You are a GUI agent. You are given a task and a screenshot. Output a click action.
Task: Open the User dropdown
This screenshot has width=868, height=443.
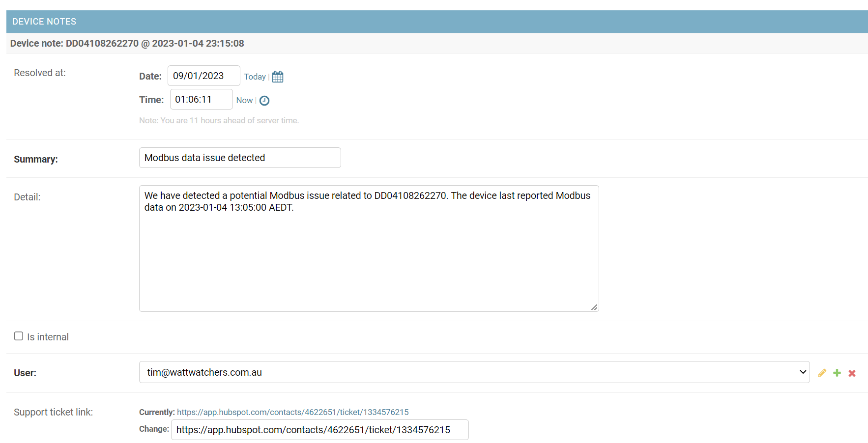(474, 372)
